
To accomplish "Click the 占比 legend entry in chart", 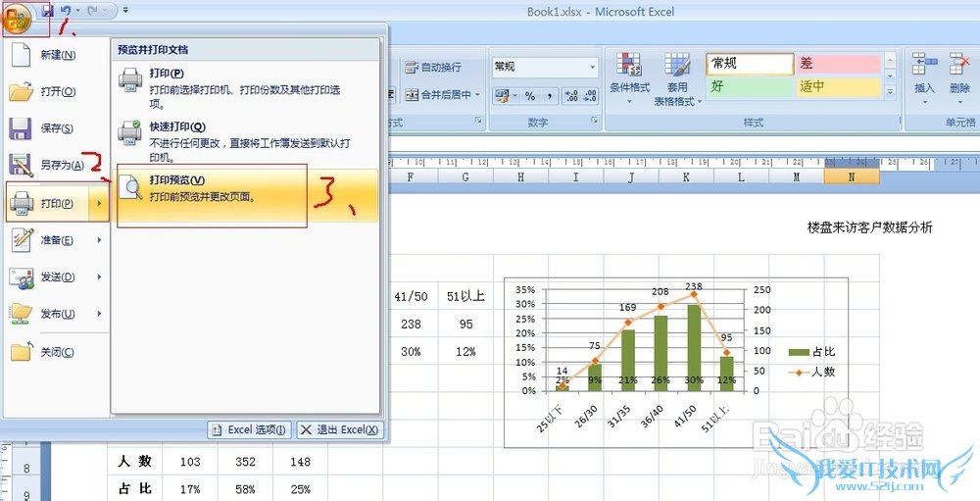I will 811,352.
